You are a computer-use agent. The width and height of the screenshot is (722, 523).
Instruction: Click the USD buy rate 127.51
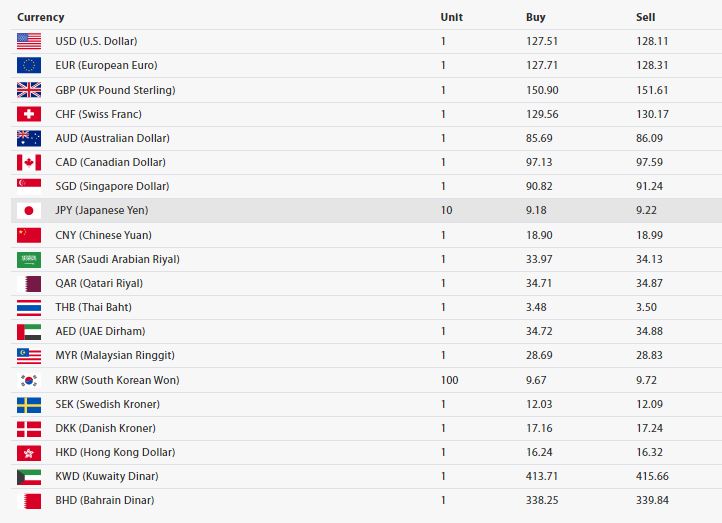point(542,41)
